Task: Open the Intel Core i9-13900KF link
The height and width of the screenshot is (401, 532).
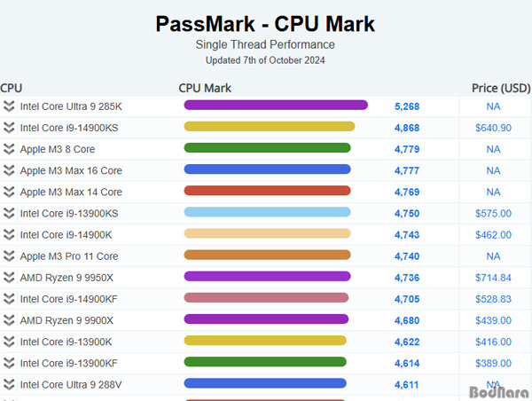Action: 69,364
